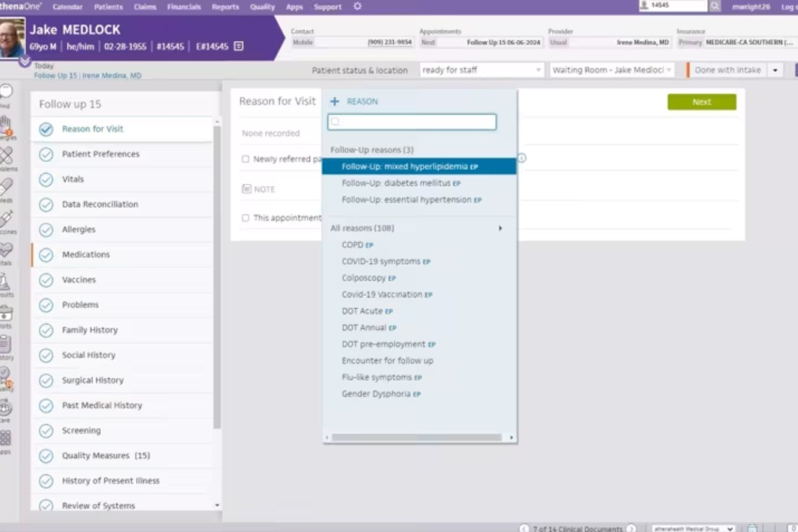Open the athenahealth Medical Group dropdown
Image resolution: width=798 pixels, height=532 pixels.
point(693,528)
